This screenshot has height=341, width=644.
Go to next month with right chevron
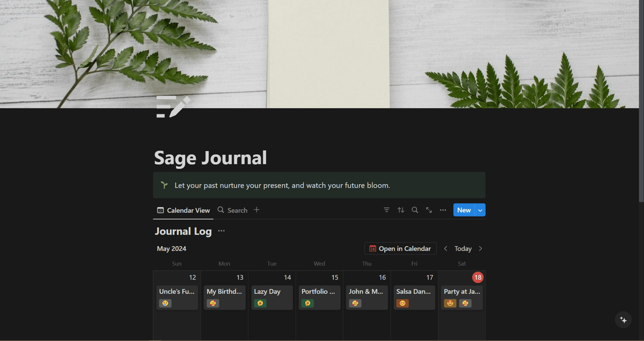(480, 249)
